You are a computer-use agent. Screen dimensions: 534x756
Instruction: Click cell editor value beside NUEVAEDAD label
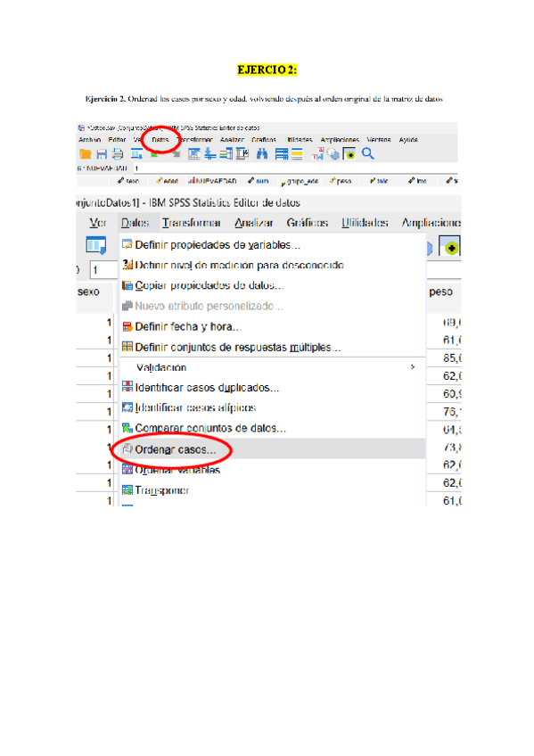[x=294, y=168]
